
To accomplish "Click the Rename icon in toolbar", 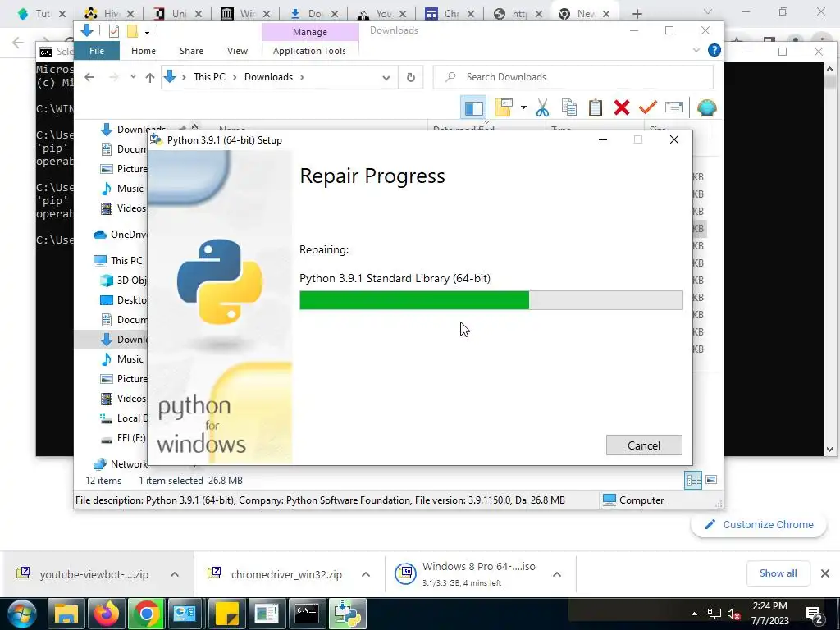I will 674,107.
